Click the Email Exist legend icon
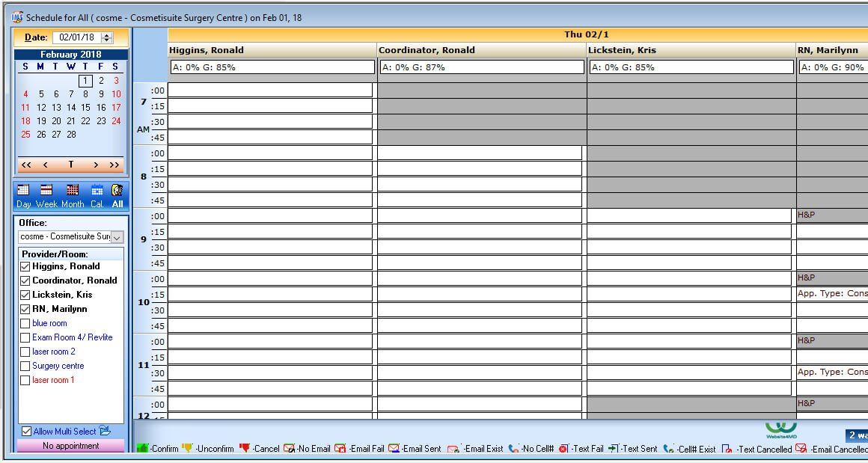 pos(453,450)
